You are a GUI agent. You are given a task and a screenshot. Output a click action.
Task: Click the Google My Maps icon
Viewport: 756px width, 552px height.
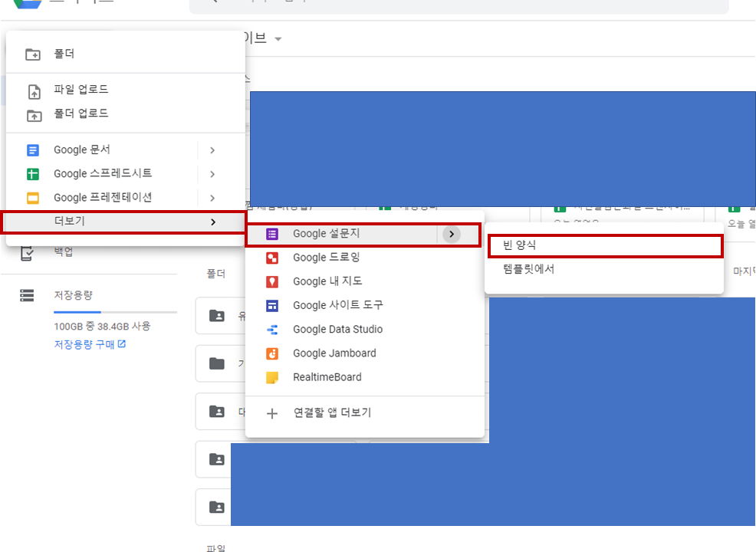pos(272,281)
